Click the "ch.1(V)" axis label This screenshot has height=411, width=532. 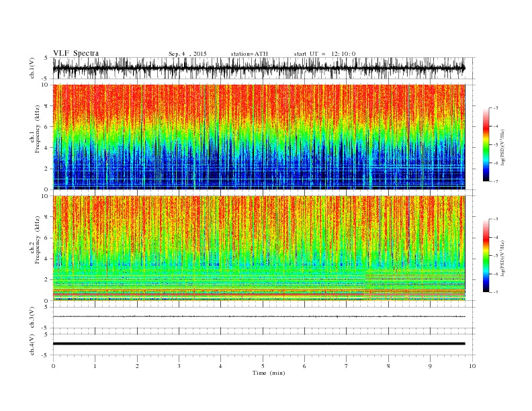32,68
